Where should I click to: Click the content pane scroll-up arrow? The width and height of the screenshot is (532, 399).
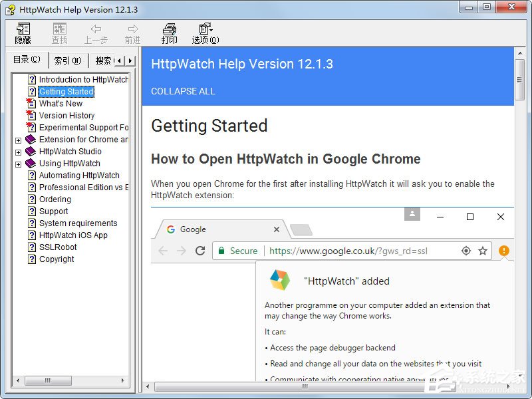519,53
